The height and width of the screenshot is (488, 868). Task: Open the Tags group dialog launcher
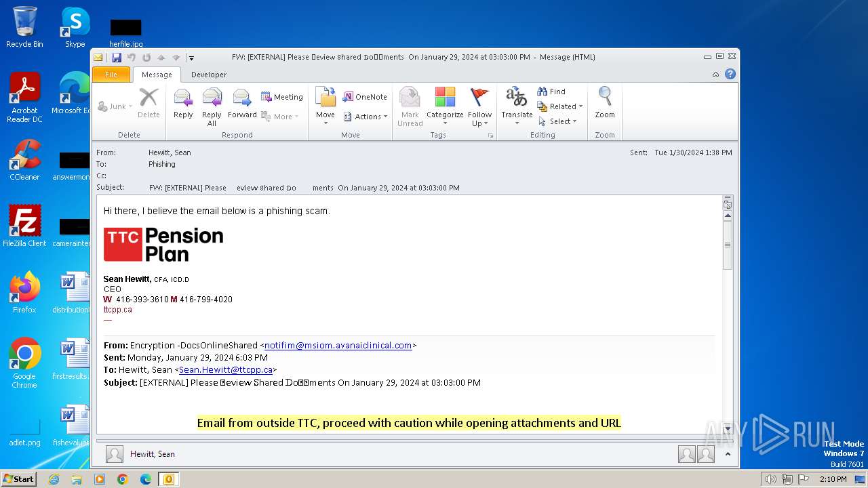click(490, 136)
